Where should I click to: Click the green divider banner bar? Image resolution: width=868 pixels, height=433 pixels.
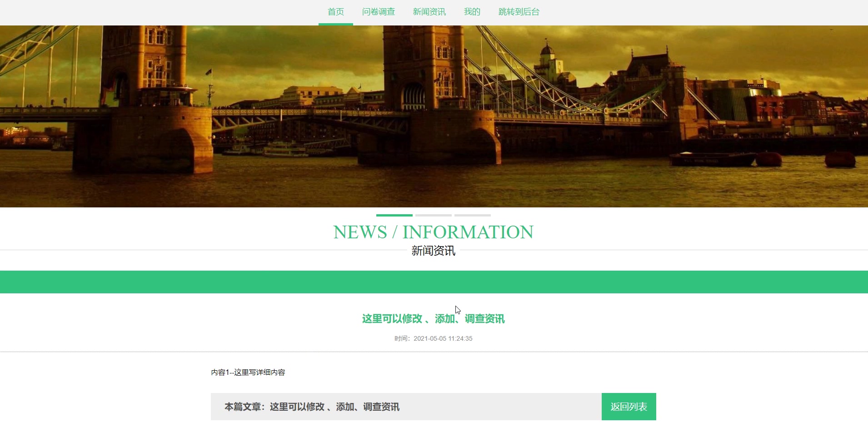[x=433, y=281]
